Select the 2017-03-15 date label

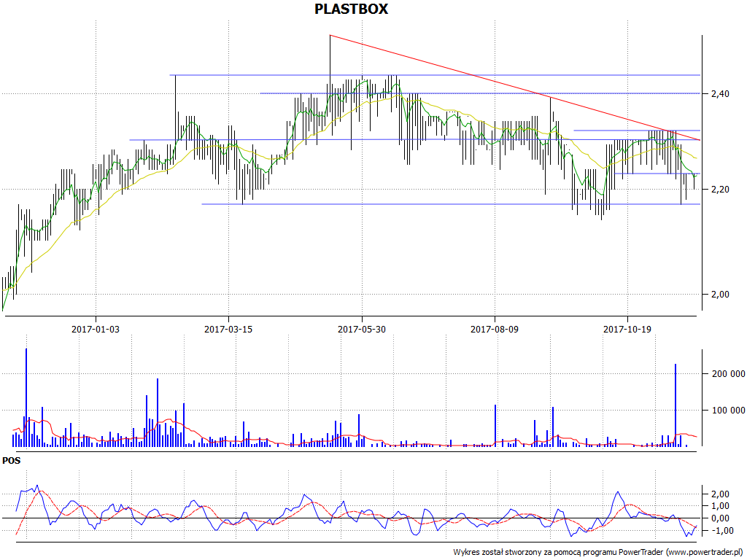pyautogui.click(x=228, y=329)
